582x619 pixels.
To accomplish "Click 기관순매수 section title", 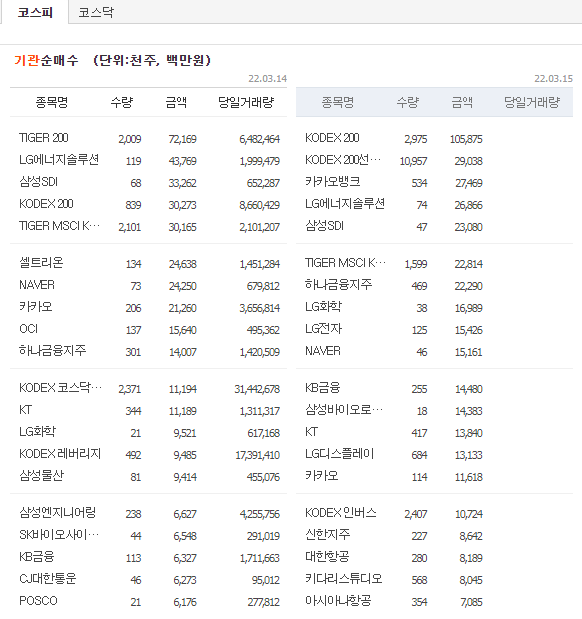I will coord(46,60).
